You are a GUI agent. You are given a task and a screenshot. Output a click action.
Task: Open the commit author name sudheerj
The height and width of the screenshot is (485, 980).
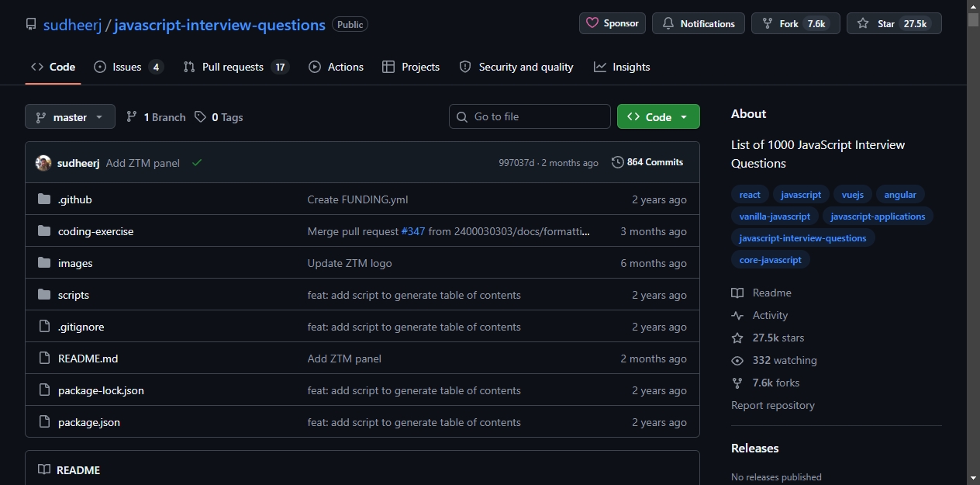[x=78, y=163]
